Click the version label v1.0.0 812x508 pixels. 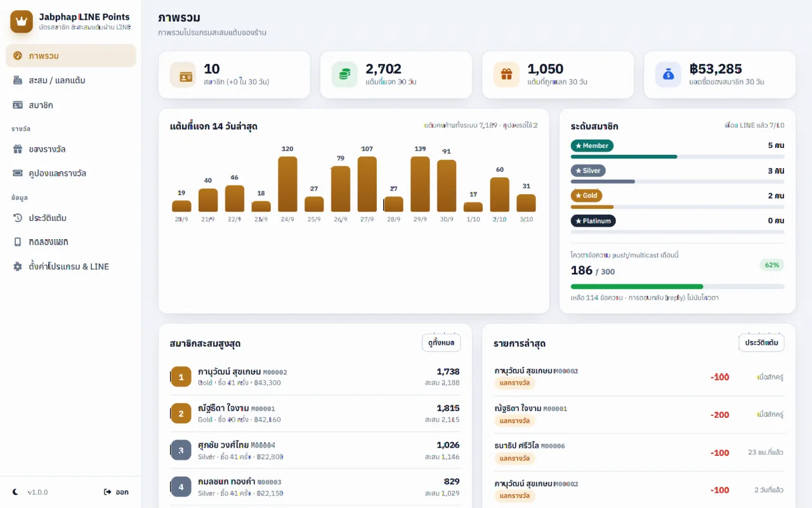pos(37,492)
